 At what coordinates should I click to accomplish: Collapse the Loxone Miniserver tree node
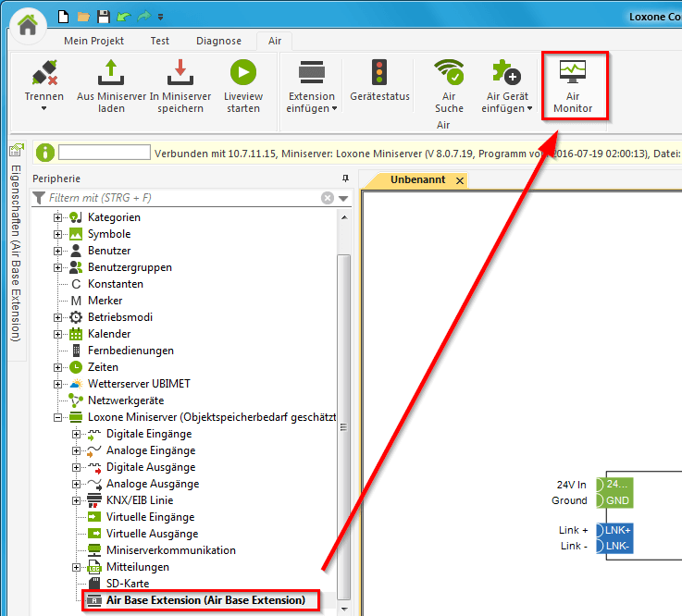[x=58, y=417]
